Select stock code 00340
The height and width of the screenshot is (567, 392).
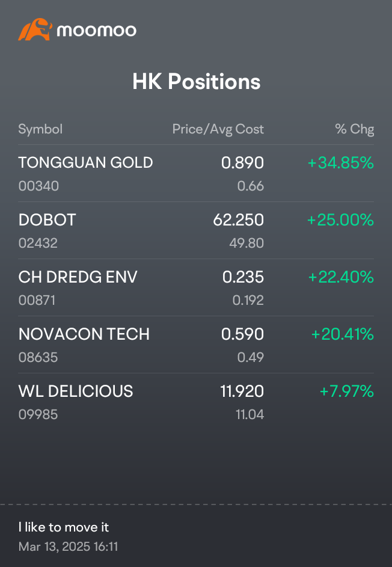[38, 186]
